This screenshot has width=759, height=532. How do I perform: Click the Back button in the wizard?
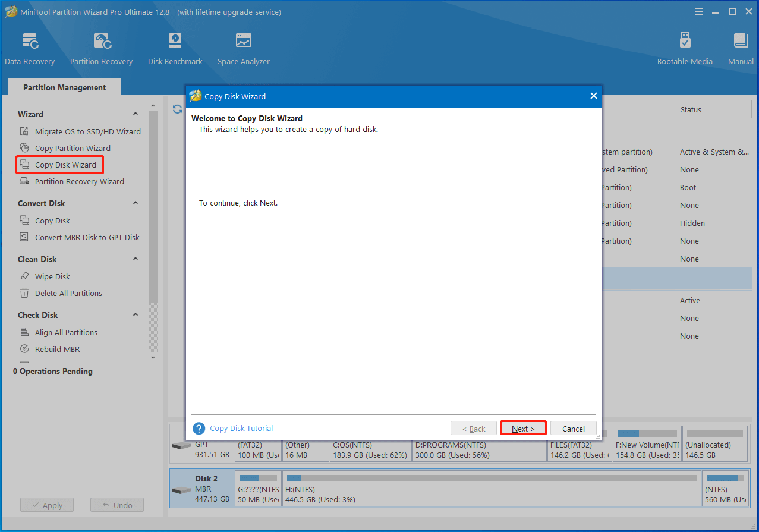point(473,429)
